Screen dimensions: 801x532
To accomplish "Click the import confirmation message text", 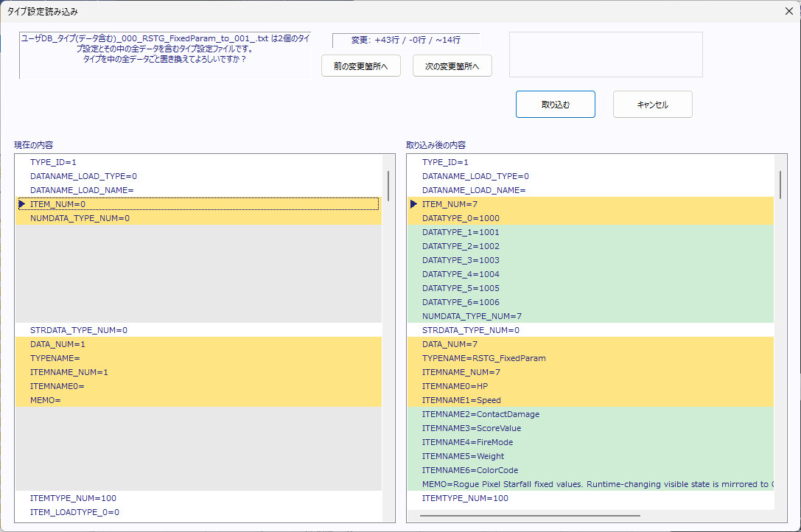I will pyautogui.click(x=165, y=49).
